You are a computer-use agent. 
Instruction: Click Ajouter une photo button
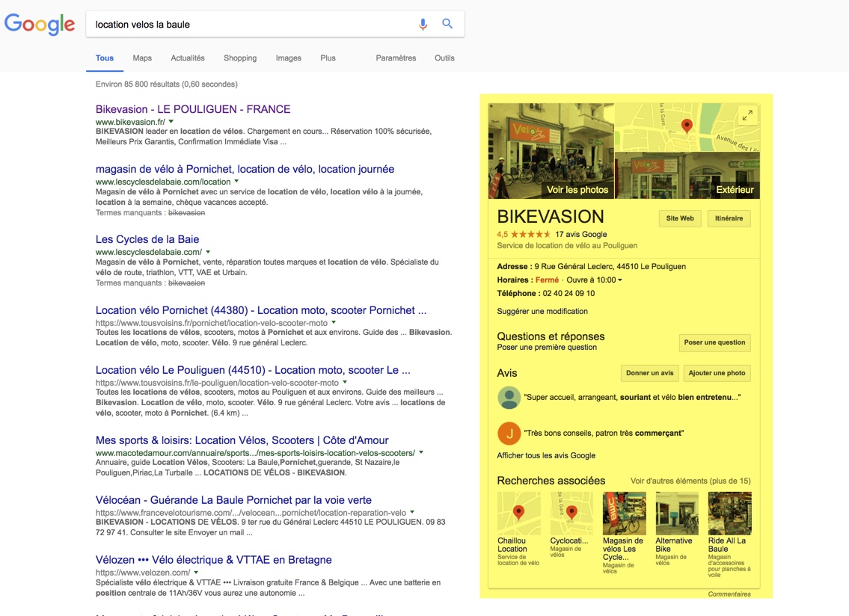click(x=717, y=373)
